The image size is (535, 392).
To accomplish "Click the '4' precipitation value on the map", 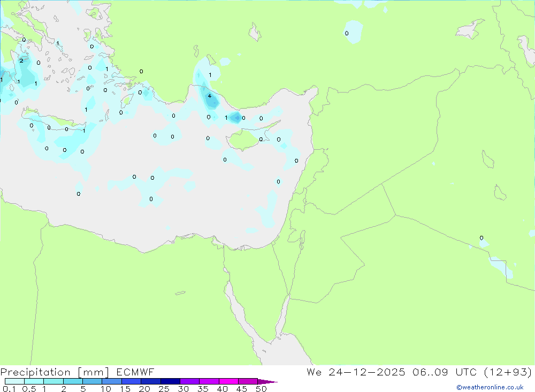I will pos(210,96).
